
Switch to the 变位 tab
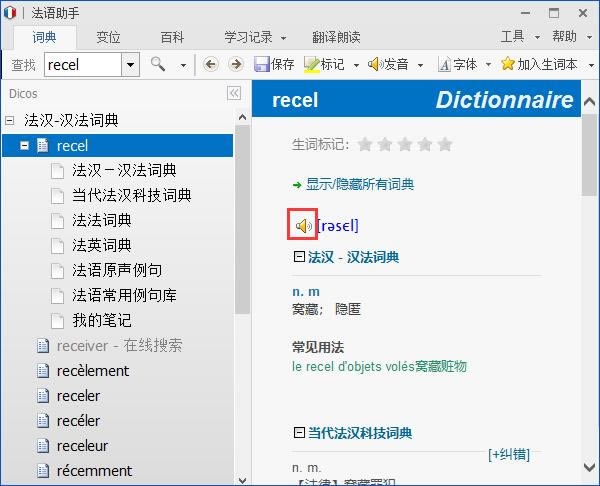pyautogui.click(x=108, y=37)
